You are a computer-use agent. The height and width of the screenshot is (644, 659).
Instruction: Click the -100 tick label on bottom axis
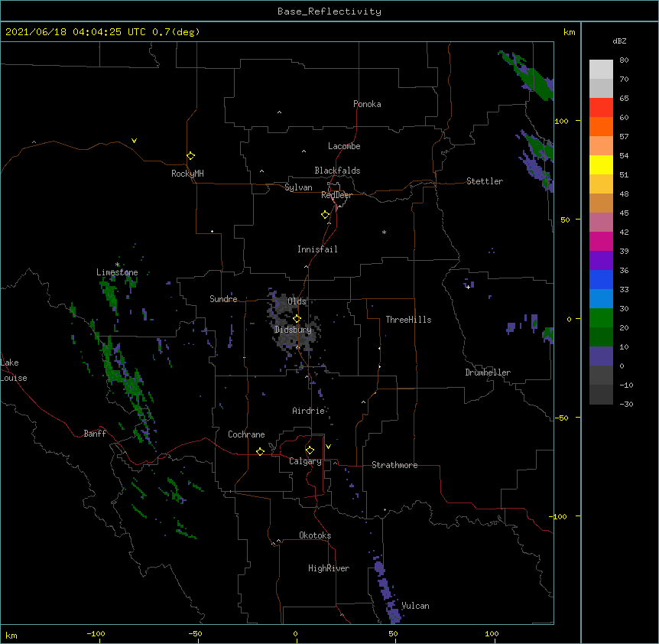coord(96,633)
